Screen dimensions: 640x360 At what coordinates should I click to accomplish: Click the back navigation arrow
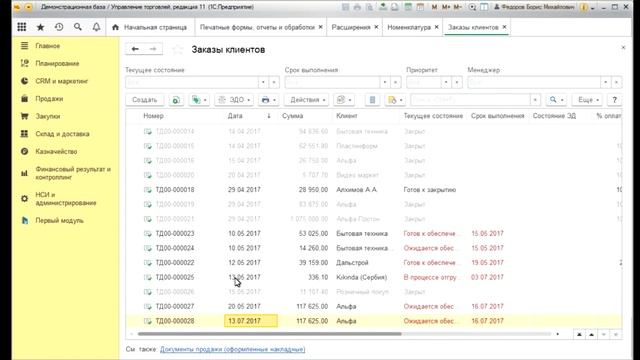(135, 49)
